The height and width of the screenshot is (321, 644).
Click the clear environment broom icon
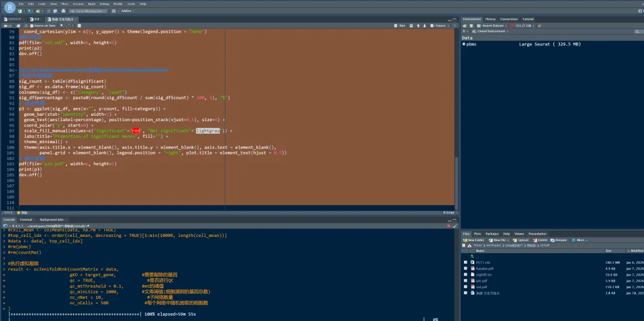coord(540,26)
